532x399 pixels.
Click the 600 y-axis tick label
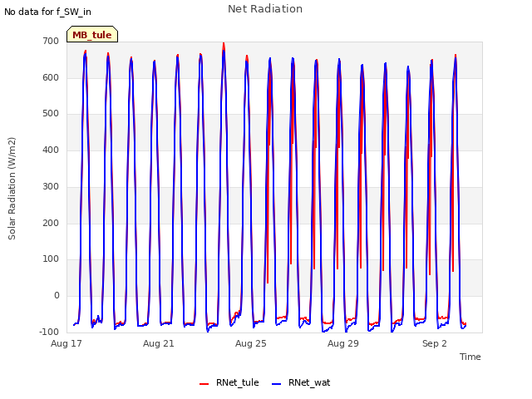point(51,77)
